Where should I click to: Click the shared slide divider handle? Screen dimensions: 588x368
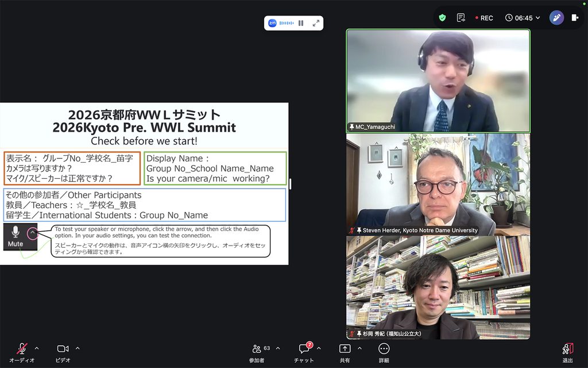[x=290, y=183]
